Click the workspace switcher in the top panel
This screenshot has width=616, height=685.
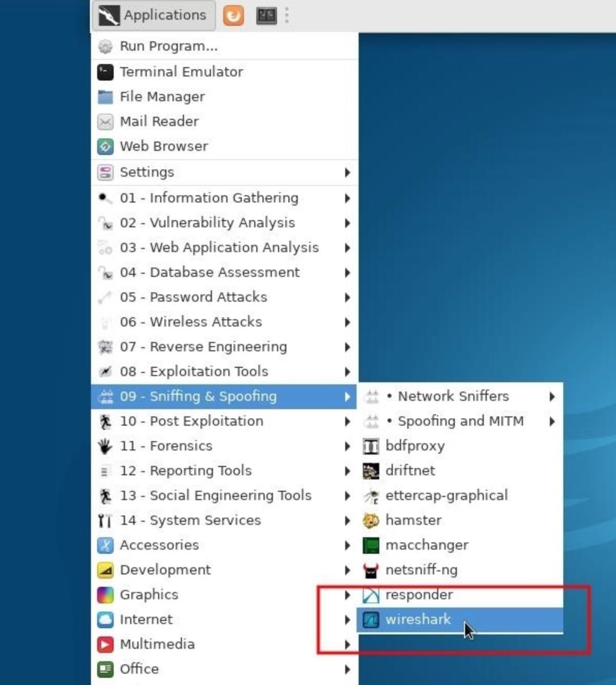pyautogui.click(x=267, y=15)
